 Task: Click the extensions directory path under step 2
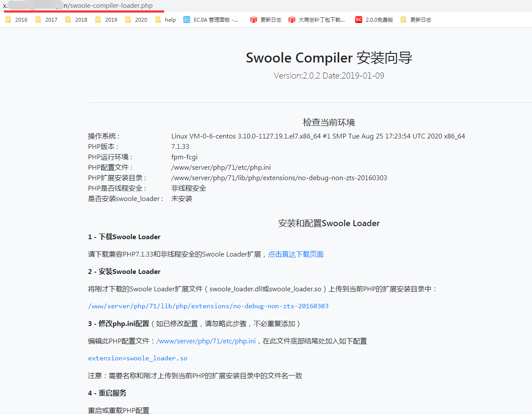(208, 306)
